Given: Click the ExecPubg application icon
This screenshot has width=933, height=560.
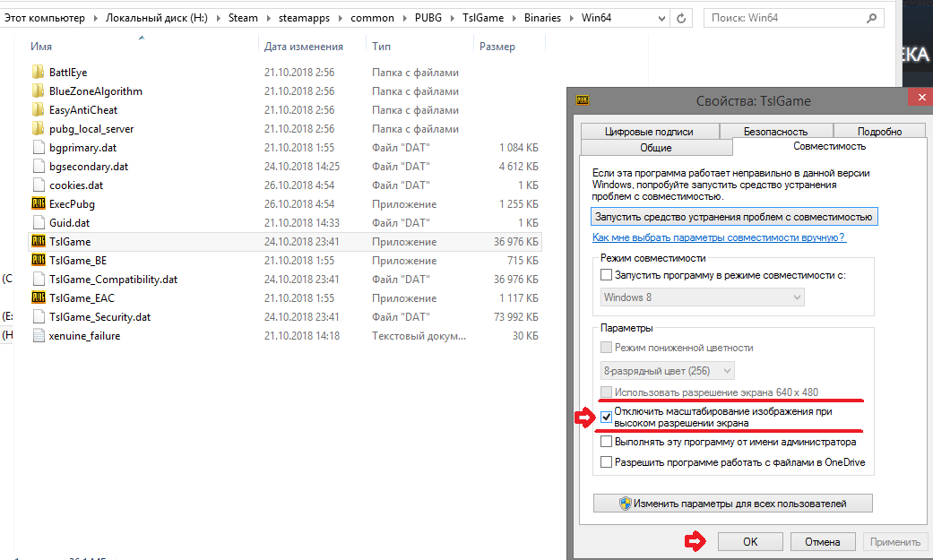Looking at the screenshot, I should pyautogui.click(x=38, y=204).
